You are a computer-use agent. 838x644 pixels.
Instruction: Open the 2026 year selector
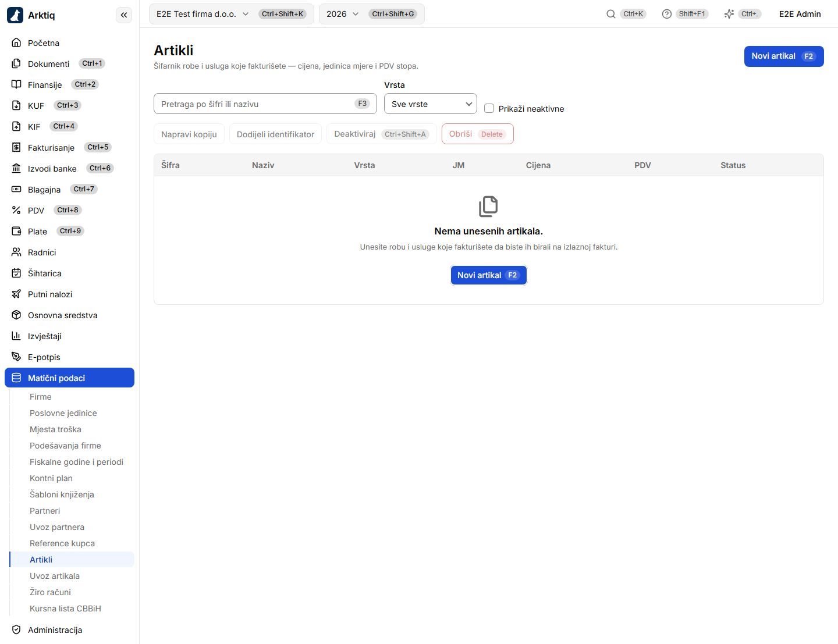click(372, 14)
